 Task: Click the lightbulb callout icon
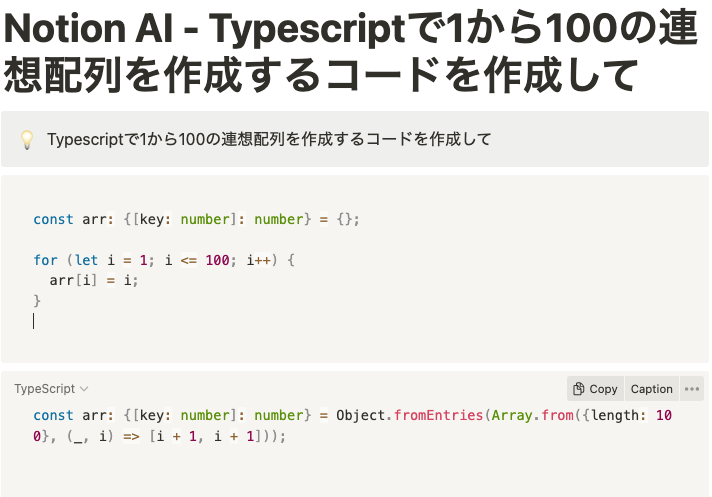point(27,140)
